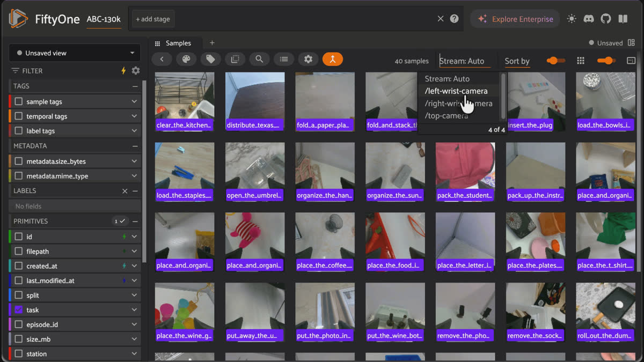Switch to the Samples tab

(x=178, y=43)
